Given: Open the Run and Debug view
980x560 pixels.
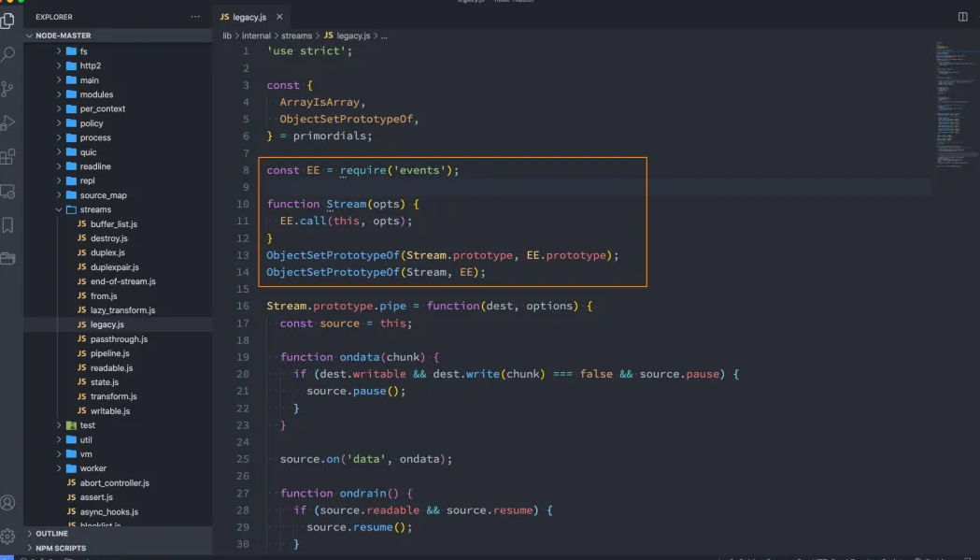Looking at the screenshot, I should (x=8, y=122).
